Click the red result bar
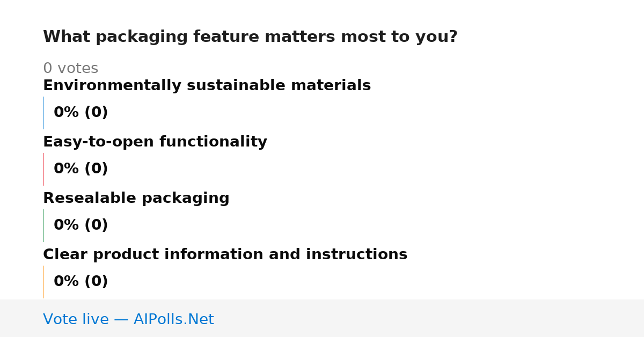 point(43,169)
